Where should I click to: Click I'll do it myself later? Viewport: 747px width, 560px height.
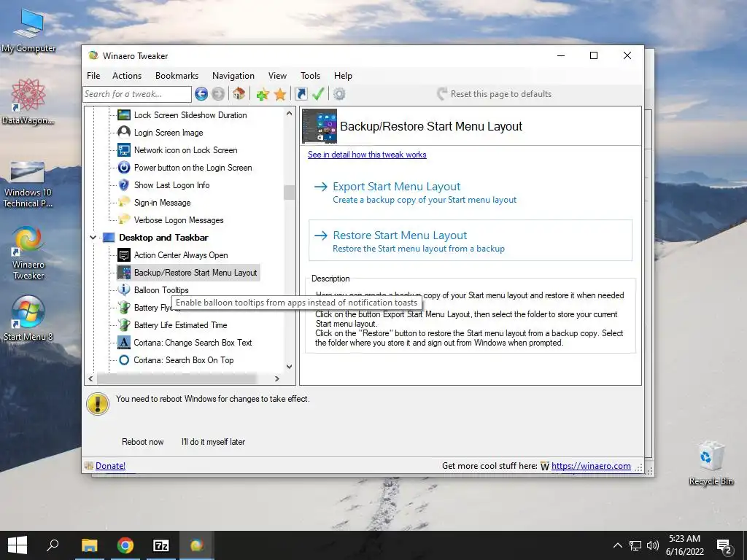(213, 441)
